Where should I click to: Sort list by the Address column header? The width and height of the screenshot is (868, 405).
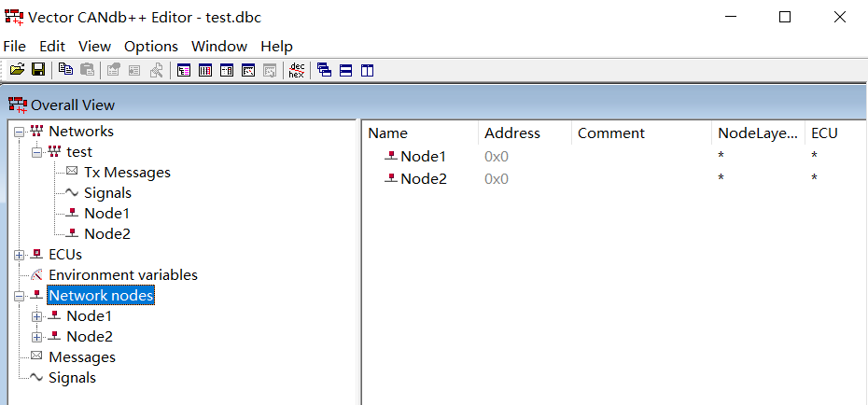[525, 133]
